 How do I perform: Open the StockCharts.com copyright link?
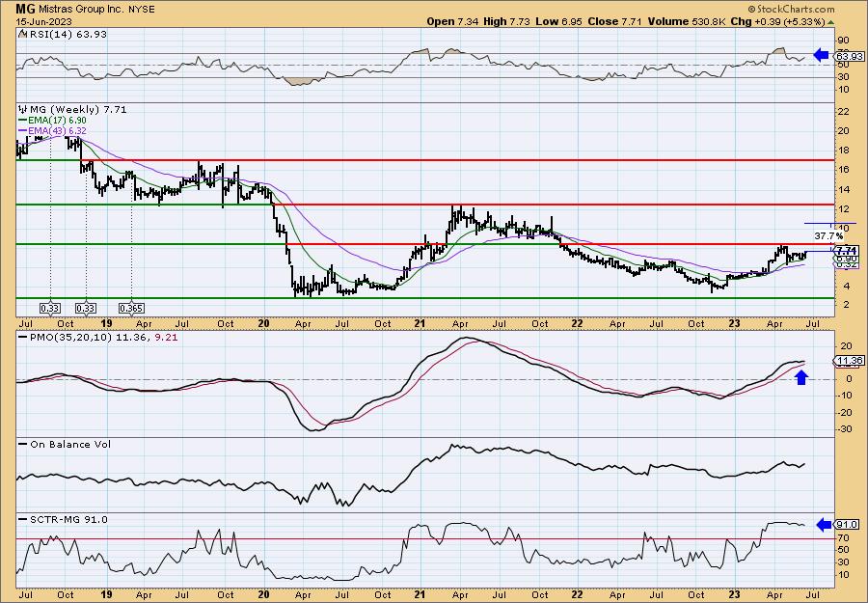791,9
